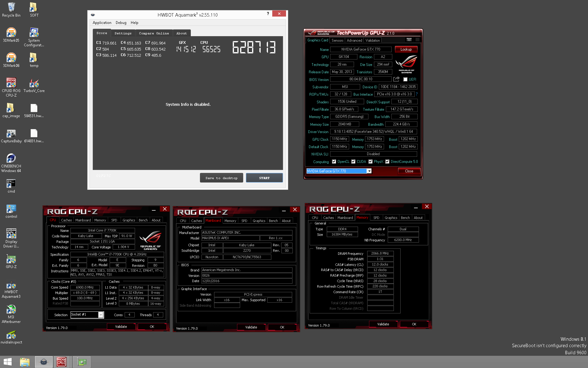Screen dimensions: 588x368
Task: Launch CaptureBaby desktop shortcut
Action: point(11,136)
